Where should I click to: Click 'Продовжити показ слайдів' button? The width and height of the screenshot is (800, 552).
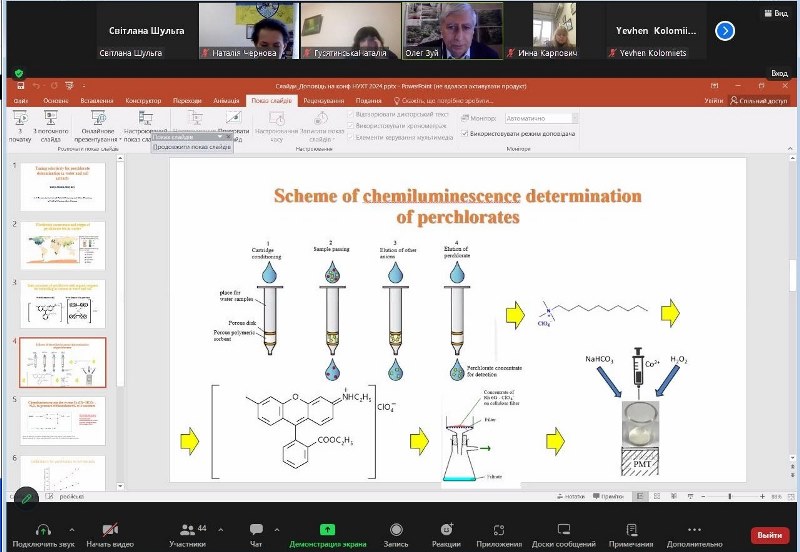tap(192, 147)
